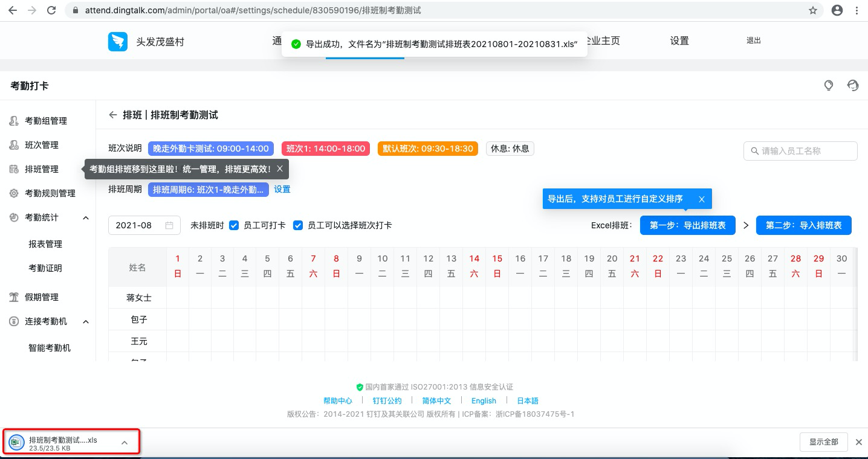Open the 帮助中心 link in the footer
This screenshot has height=459, width=868.
click(337, 400)
